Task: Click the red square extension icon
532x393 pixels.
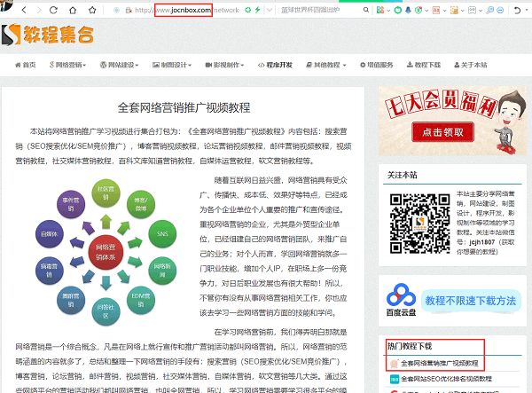Action: (x=436, y=11)
